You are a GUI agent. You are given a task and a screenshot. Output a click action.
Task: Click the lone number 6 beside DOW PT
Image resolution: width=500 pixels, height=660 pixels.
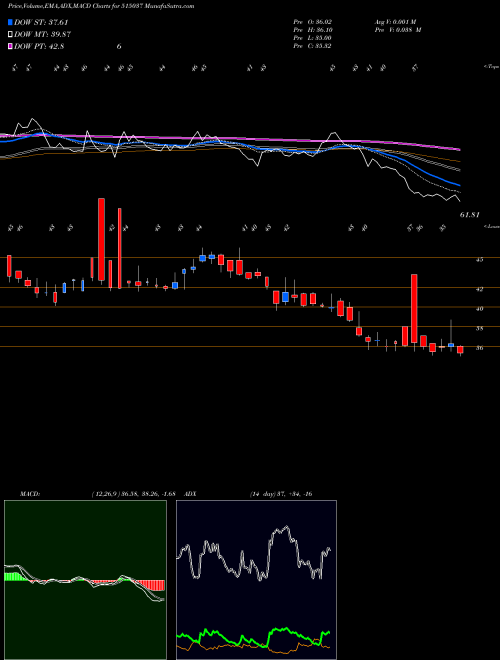click(119, 46)
